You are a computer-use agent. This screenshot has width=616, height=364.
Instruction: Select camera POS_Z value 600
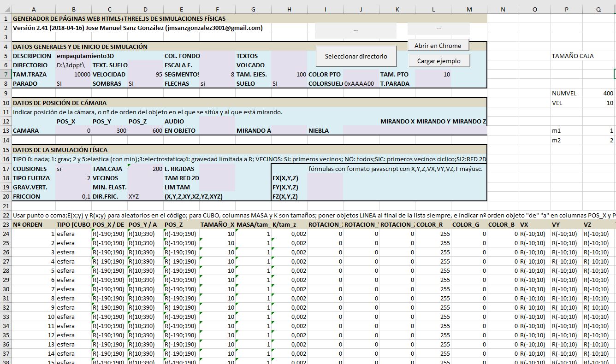click(x=145, y=131)
